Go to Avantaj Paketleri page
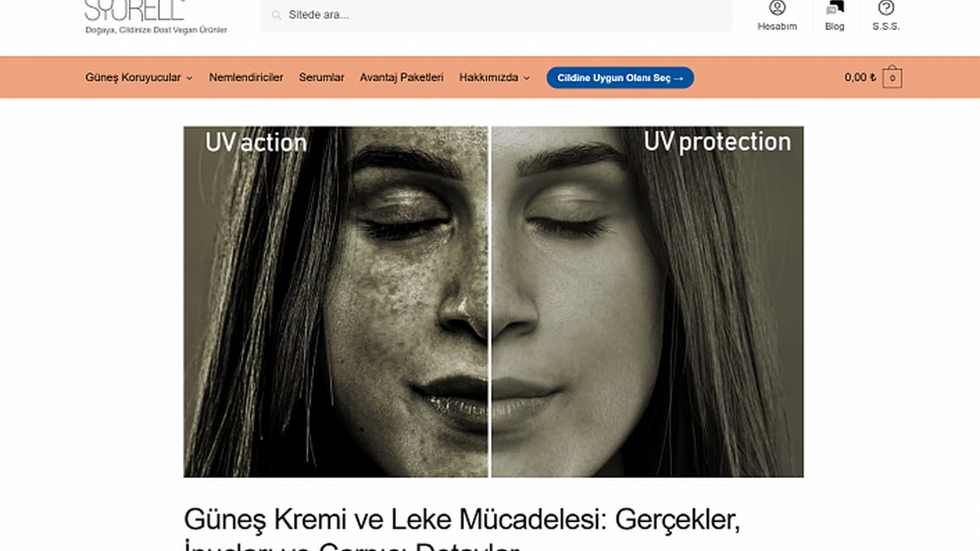This screenshot has height=551, width=980. (x=402, y=77)
